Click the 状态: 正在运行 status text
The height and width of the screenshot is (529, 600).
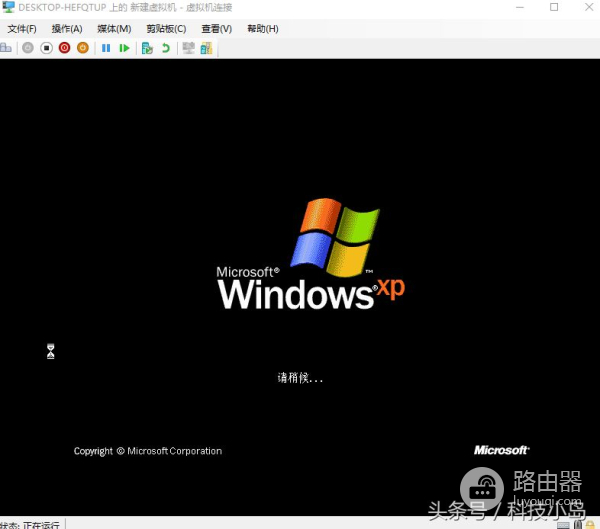pyautogui.click(x=30, y=525)
